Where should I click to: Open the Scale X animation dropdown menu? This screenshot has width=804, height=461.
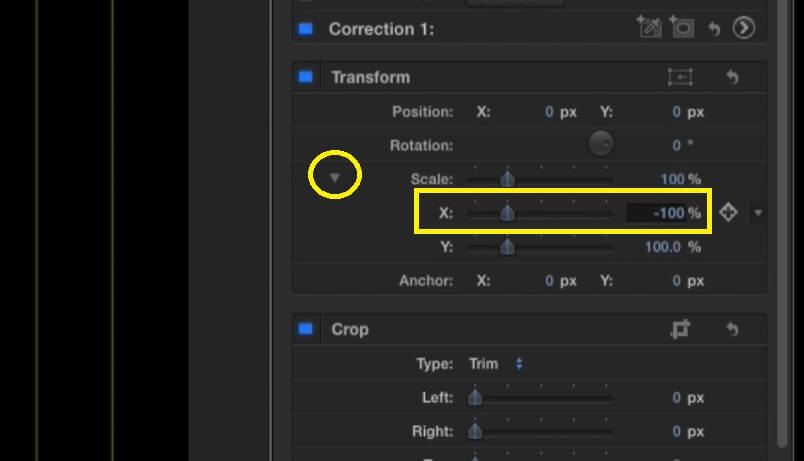757,212
